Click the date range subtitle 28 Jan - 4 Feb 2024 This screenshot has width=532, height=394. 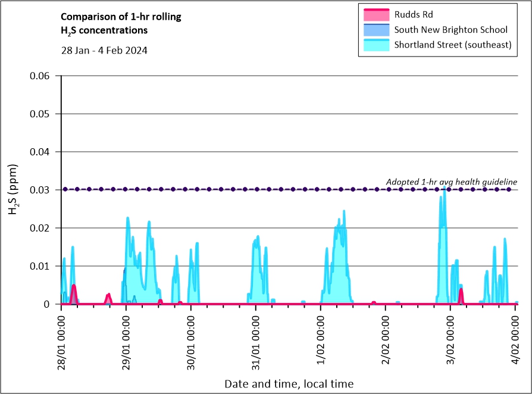pyautogui.click(x=104, y=50)
